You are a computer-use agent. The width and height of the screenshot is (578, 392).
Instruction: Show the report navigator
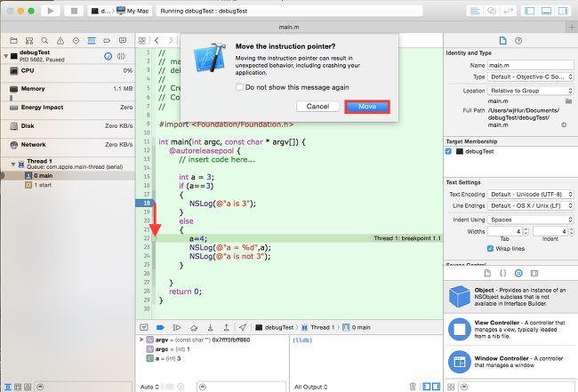(x=123, y=41)
